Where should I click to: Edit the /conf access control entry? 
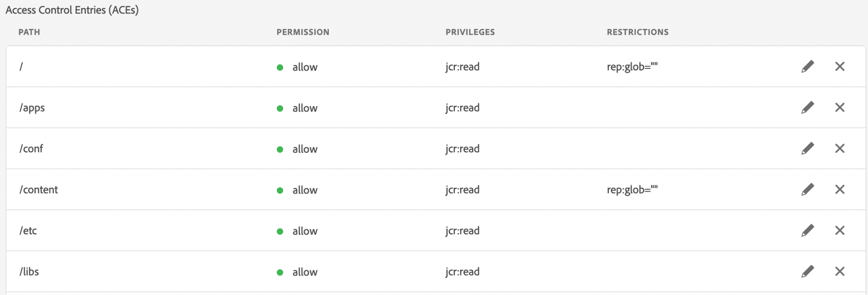pyautogui.click(x=807, y=149)
